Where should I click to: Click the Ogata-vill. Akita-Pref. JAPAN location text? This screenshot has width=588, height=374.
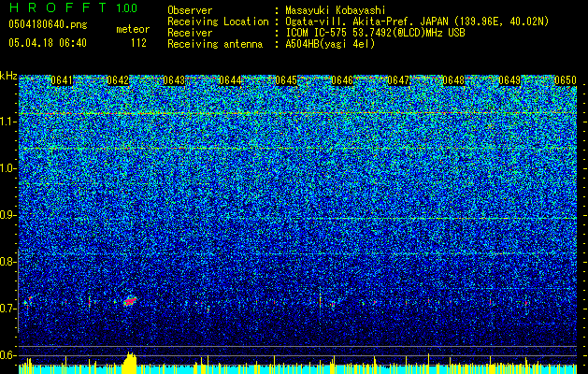point(417,22)
